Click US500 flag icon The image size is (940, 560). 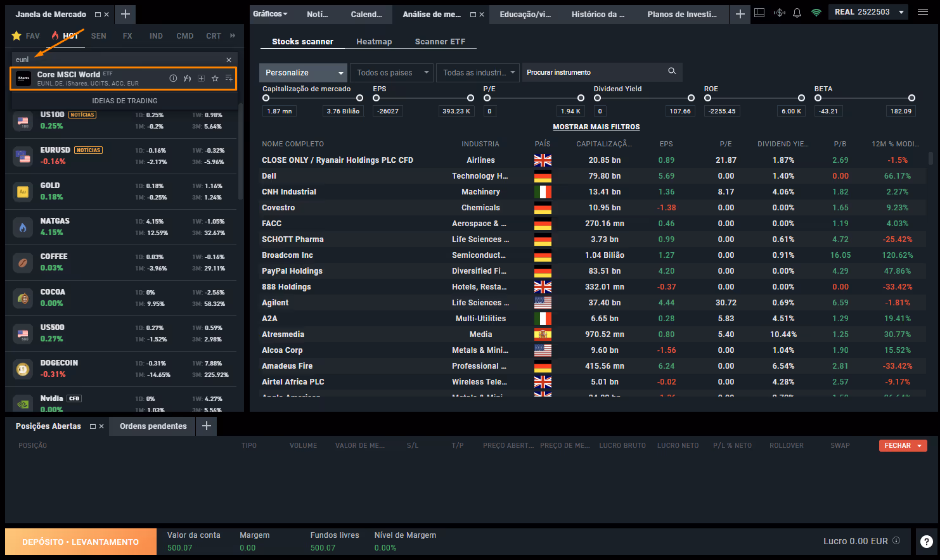(x=23, y=334)
